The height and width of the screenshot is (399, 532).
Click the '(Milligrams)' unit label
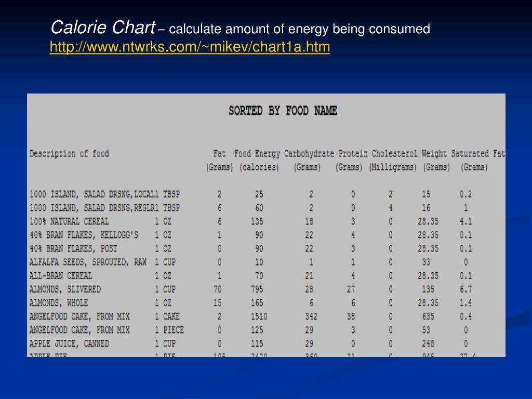(x=393, y=167)
